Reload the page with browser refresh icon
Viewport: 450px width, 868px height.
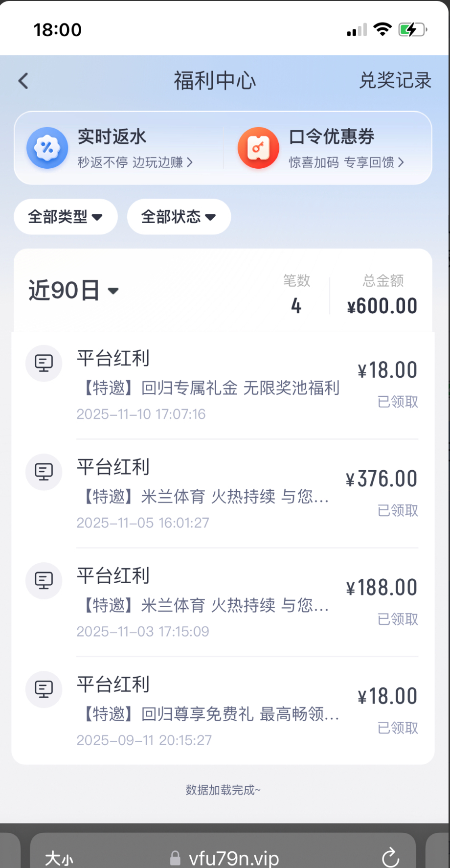click(390, 857)
